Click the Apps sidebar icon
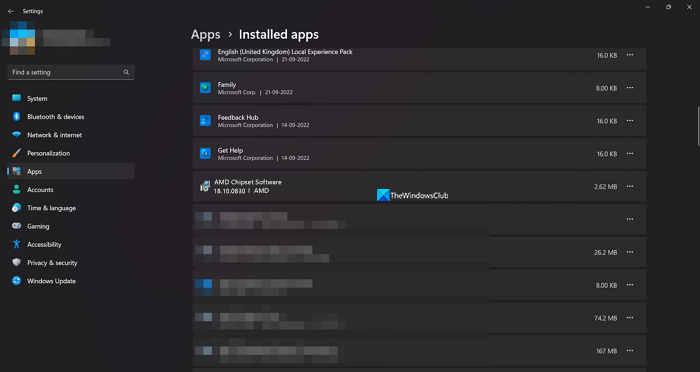Image resolution: width=700 pixels, height=372 pixels. 17,171
